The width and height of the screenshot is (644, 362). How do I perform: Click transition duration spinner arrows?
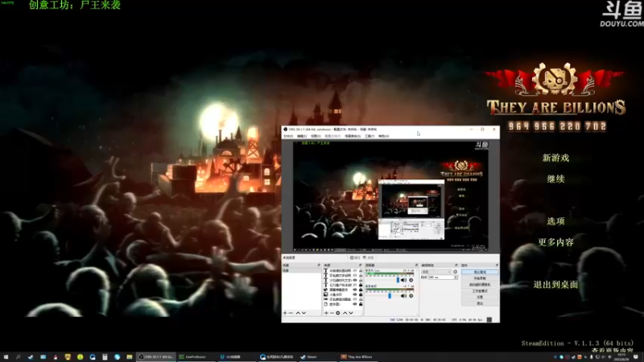click(456, 277)
